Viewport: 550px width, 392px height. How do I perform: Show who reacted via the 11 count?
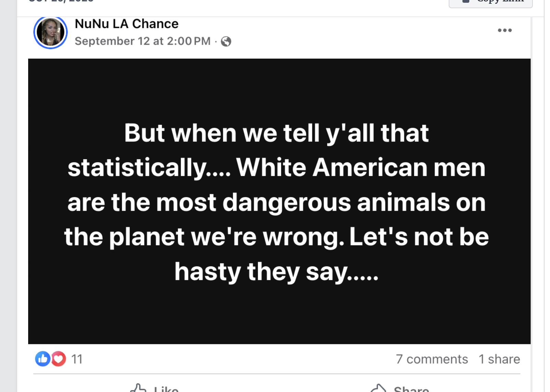77,359
